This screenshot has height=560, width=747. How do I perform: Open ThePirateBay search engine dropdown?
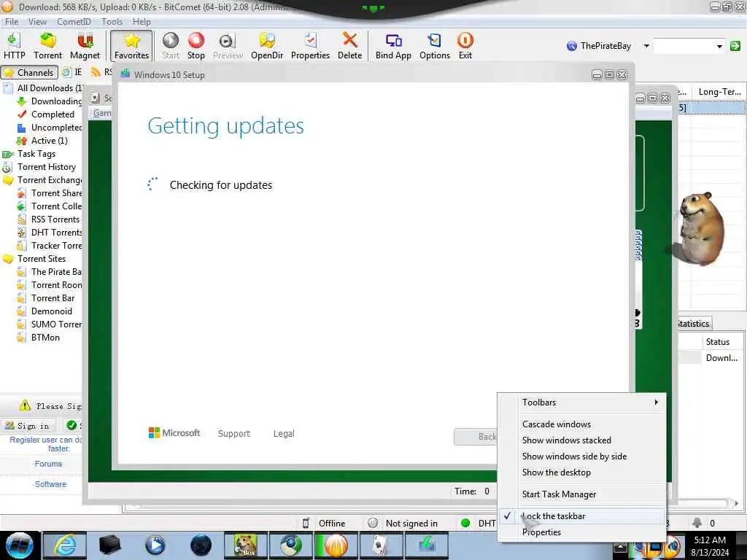(x=646, y=46)
